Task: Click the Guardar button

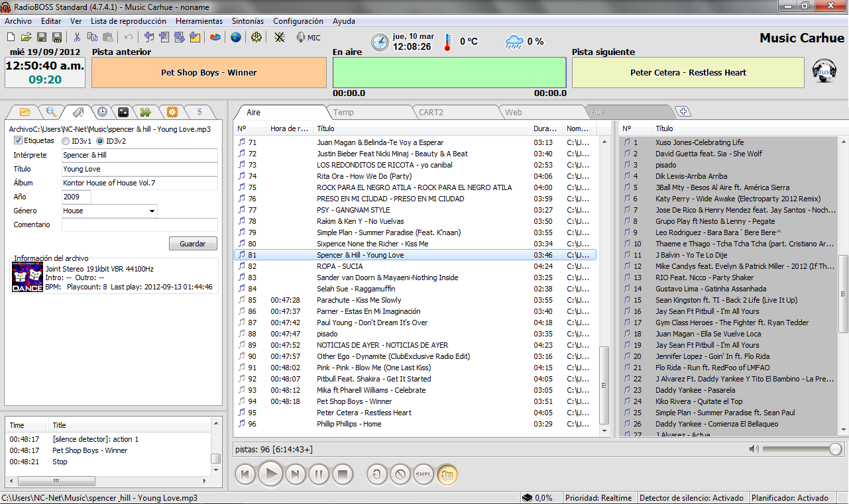Action: (193, 244)
